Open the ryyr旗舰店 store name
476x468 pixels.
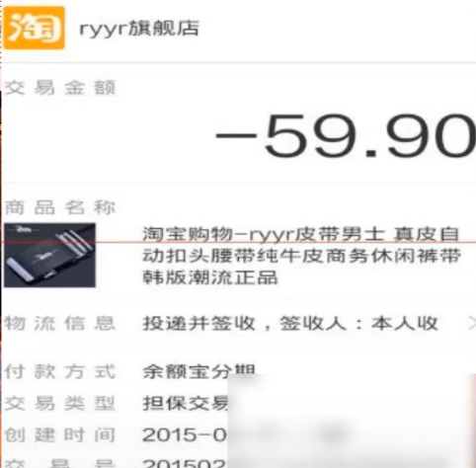coord(139,29)
